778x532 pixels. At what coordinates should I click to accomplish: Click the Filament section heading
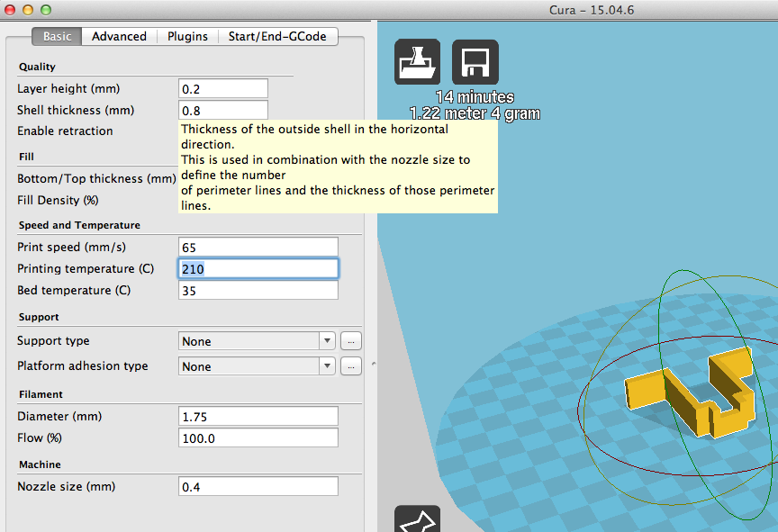[41, 394]
